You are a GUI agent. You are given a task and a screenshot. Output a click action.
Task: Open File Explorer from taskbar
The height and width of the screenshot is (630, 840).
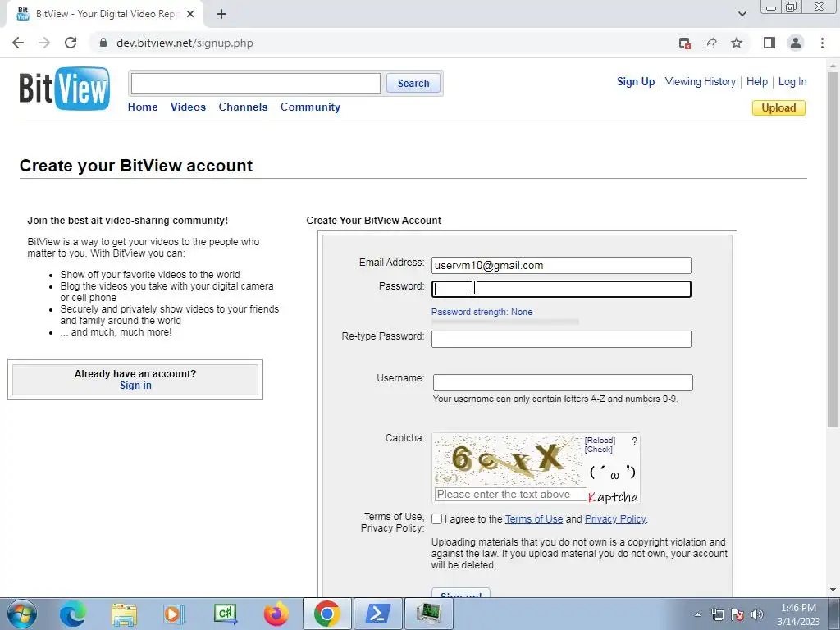pyautogui.click(x=124, y=614)
